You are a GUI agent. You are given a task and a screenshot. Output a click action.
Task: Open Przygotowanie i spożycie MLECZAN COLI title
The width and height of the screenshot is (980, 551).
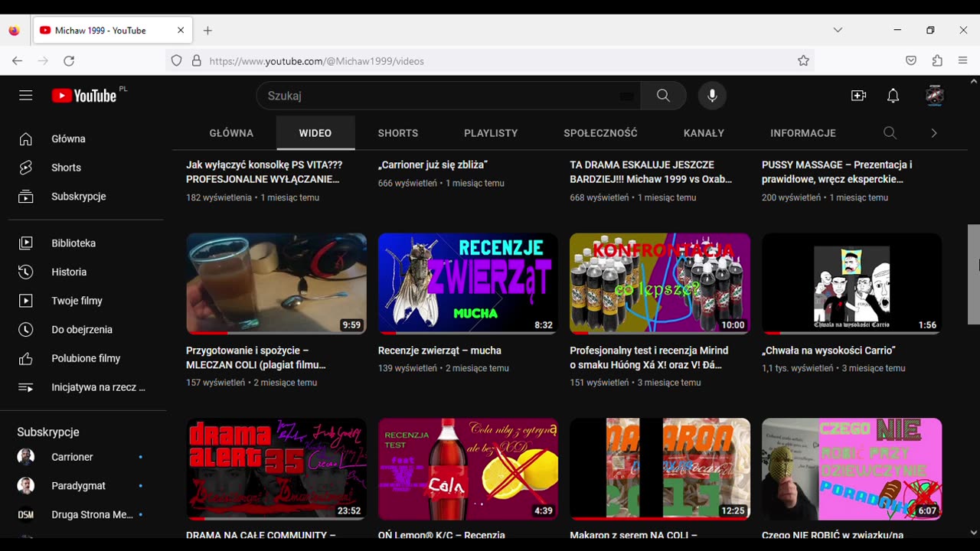256,357
